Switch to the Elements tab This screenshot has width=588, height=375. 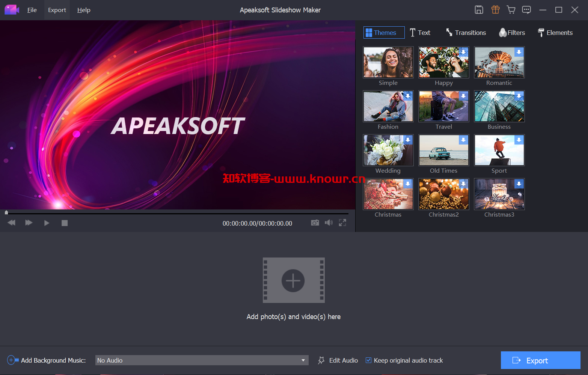click(555, 33)
